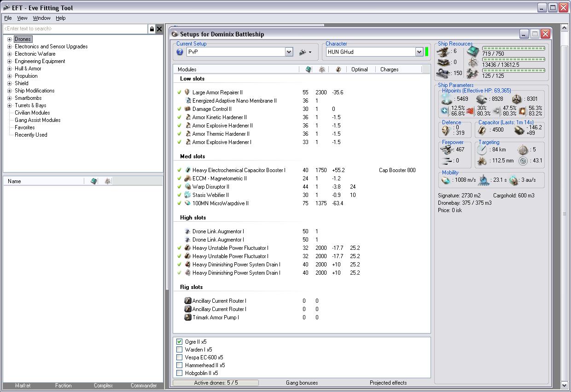The image size is (571, 392).
Task: Click the Heavy Electrochemical Capacitor Booster icon
Action: pos(187,170)
